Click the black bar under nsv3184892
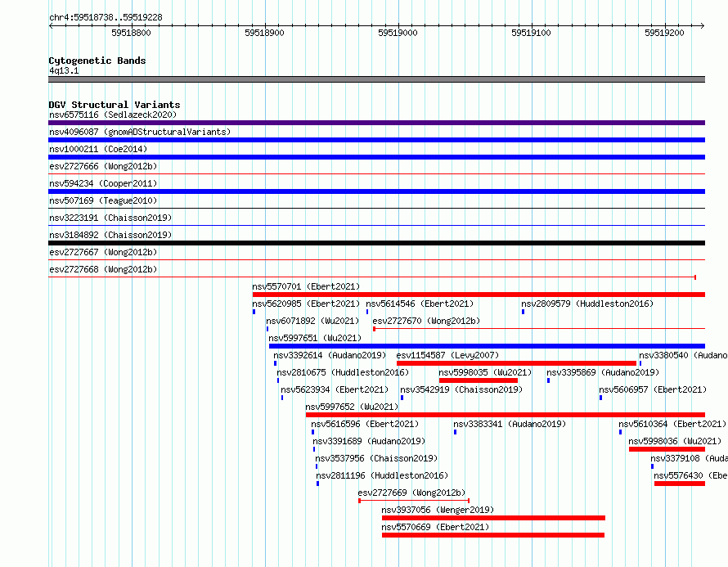The image size is (728, 567). 376,243
